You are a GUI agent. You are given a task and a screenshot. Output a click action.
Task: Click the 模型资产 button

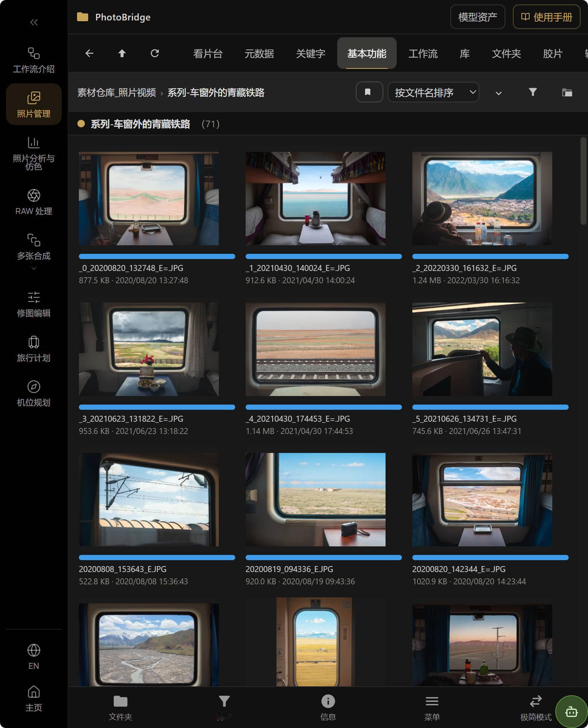click(477, 17)
